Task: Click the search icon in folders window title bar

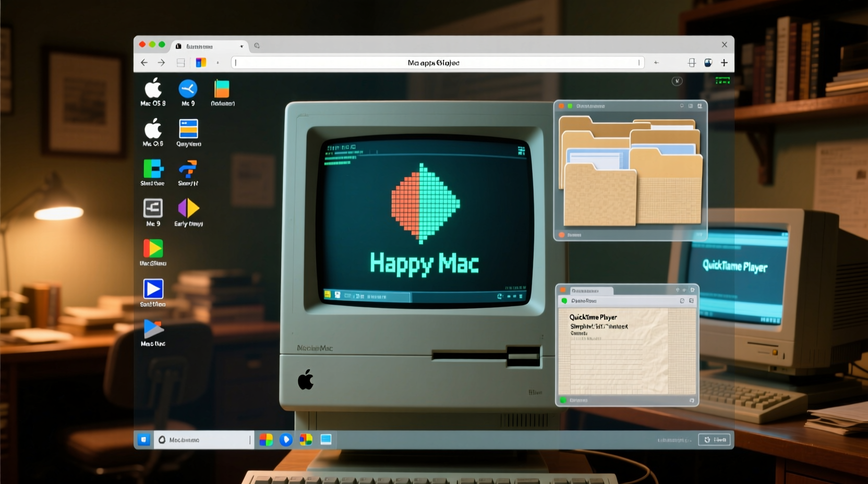Action: pyautogui.click(x=682, y=106)
